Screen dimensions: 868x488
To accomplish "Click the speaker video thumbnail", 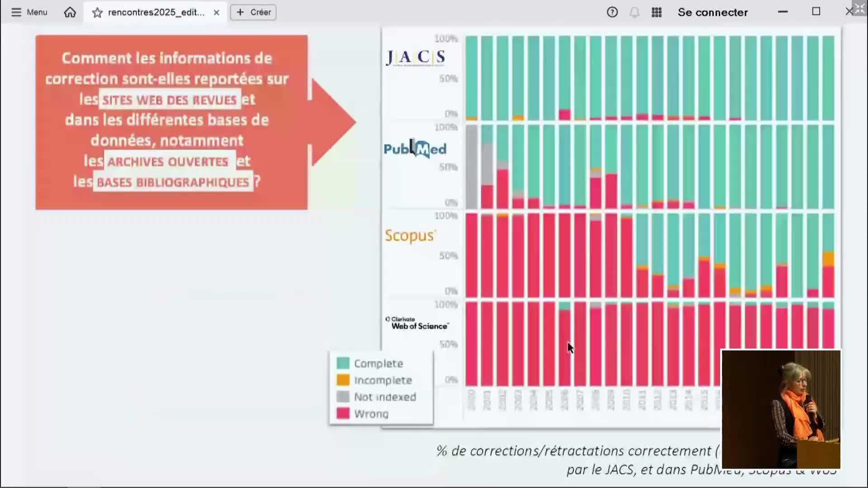I will click(x=781, y=409).
